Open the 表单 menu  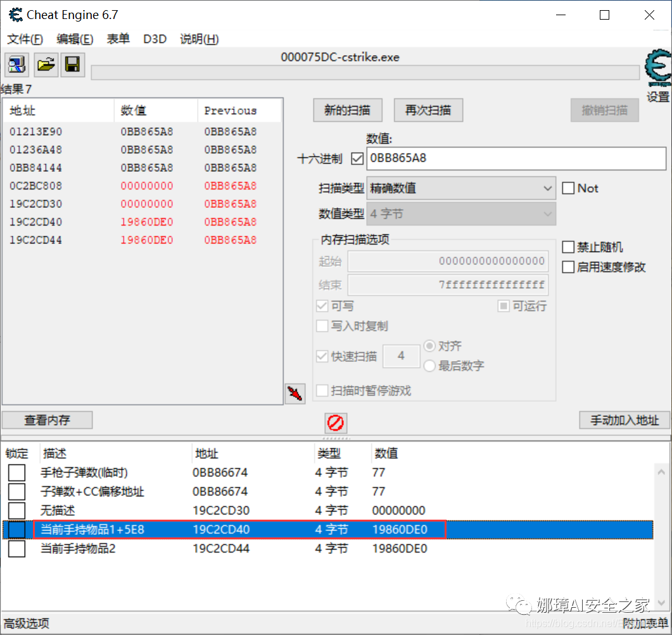(118, 39)
